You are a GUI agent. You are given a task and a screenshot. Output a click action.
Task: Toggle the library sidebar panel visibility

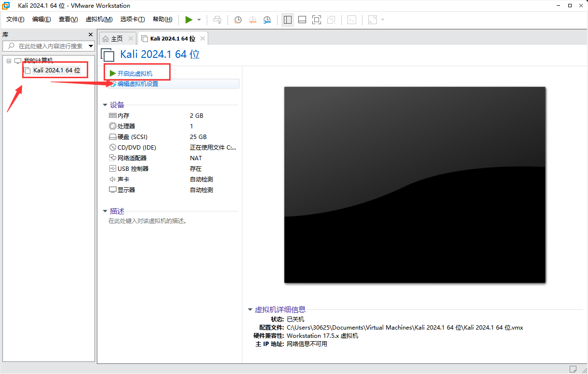click(288, 19)
